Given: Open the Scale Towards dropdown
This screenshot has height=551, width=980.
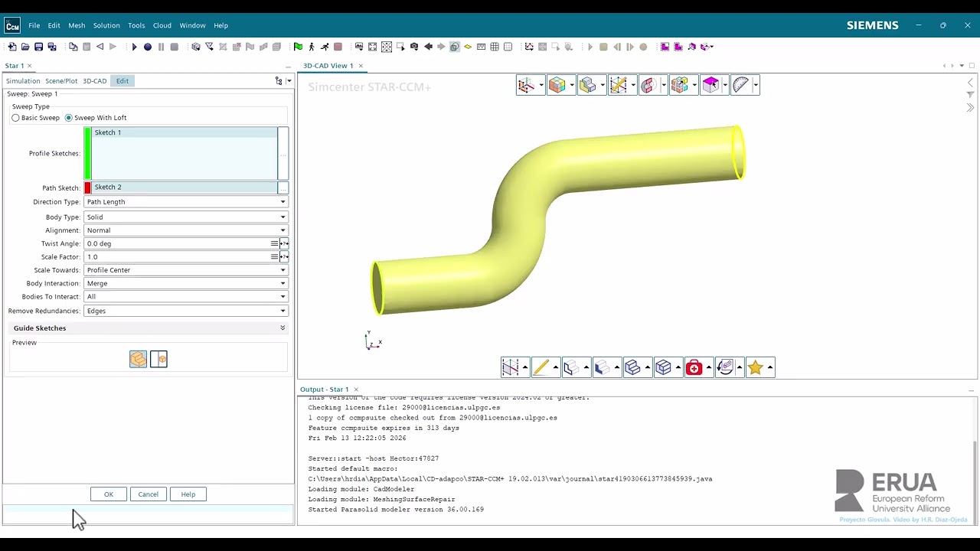Looking at the screenshot, I should (186, 270).
